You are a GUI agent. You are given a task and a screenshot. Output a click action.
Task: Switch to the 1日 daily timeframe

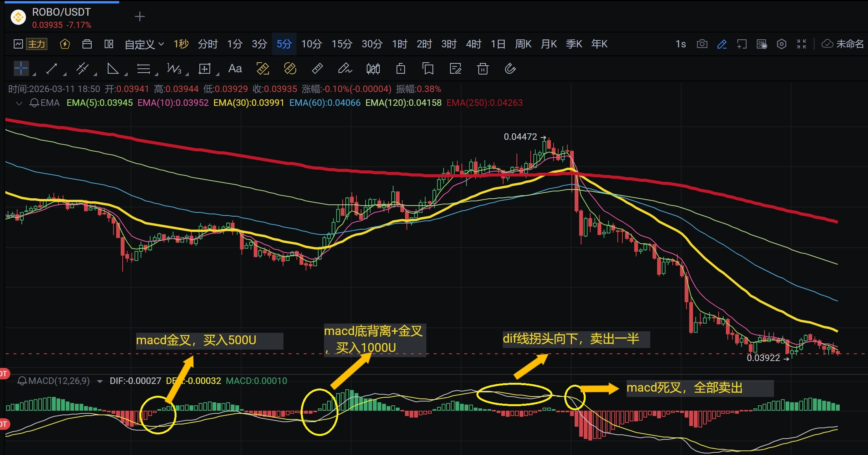(498, 44)
